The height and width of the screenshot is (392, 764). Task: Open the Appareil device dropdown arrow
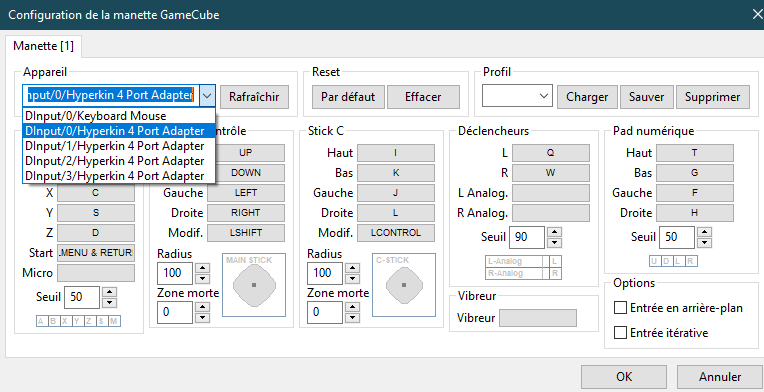[x=207, y=96]
